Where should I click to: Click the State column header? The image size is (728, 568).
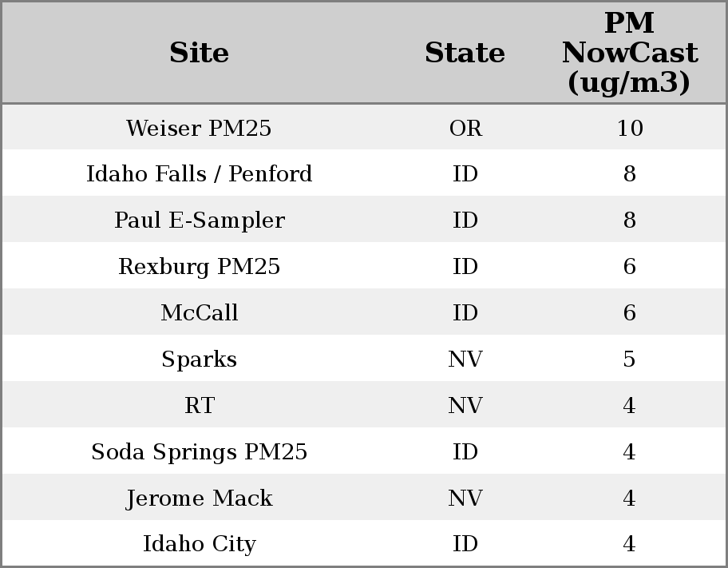465,54
